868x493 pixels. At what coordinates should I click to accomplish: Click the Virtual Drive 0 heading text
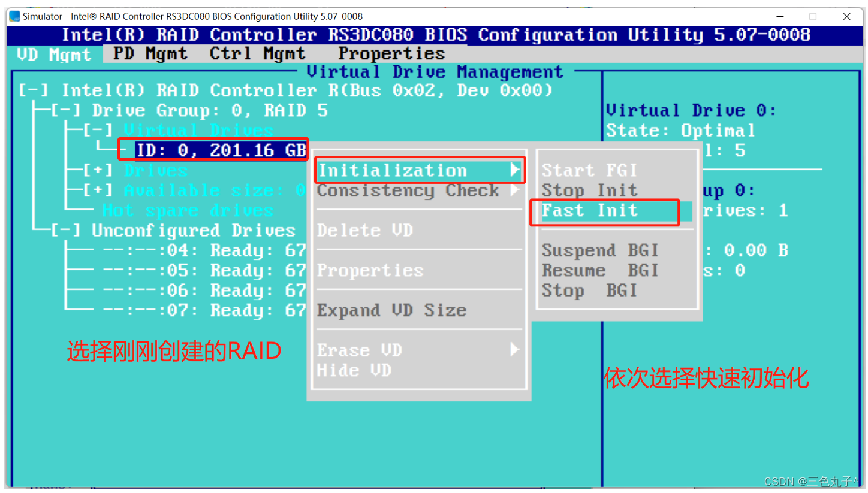click(691, 111)
